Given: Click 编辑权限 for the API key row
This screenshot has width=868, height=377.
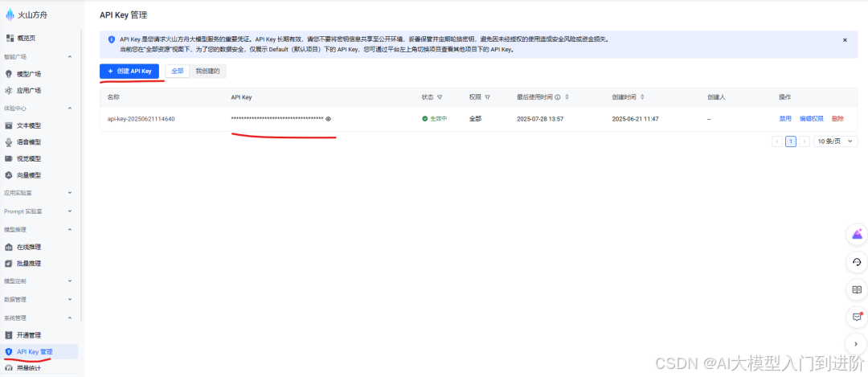Looking at the screenshot, I should point(811,119).
